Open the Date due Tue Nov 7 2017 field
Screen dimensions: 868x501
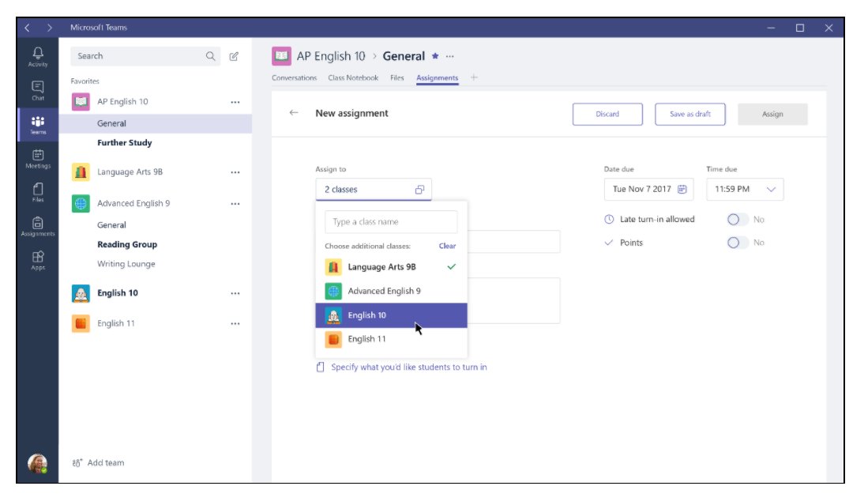click(x=648, y=190)
